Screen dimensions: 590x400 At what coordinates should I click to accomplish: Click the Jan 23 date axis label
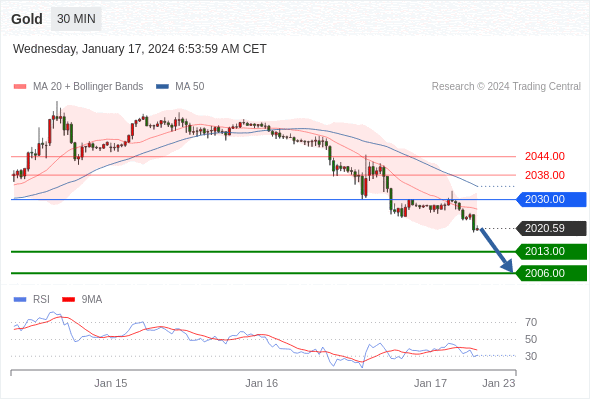(499, 383)
